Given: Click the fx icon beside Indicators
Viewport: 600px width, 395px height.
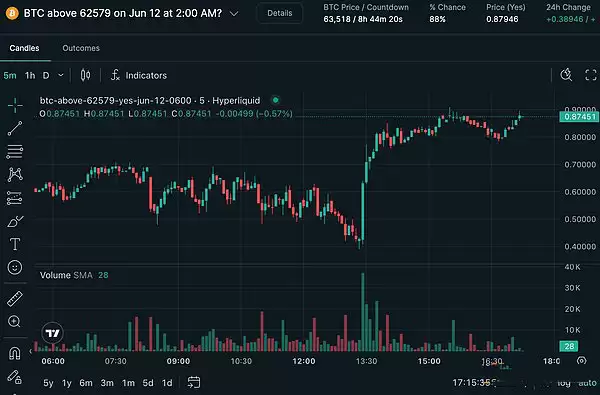Looking at the screenshot, I should point(115,75).
